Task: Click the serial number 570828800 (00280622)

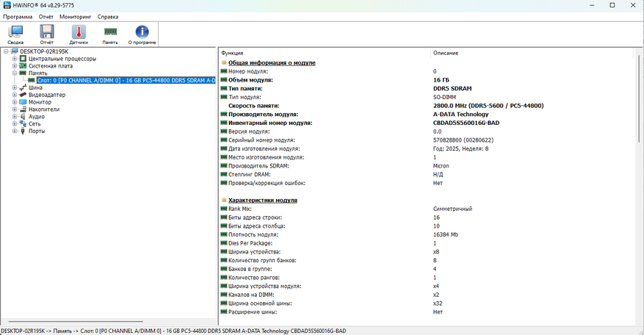Action: 463,140
